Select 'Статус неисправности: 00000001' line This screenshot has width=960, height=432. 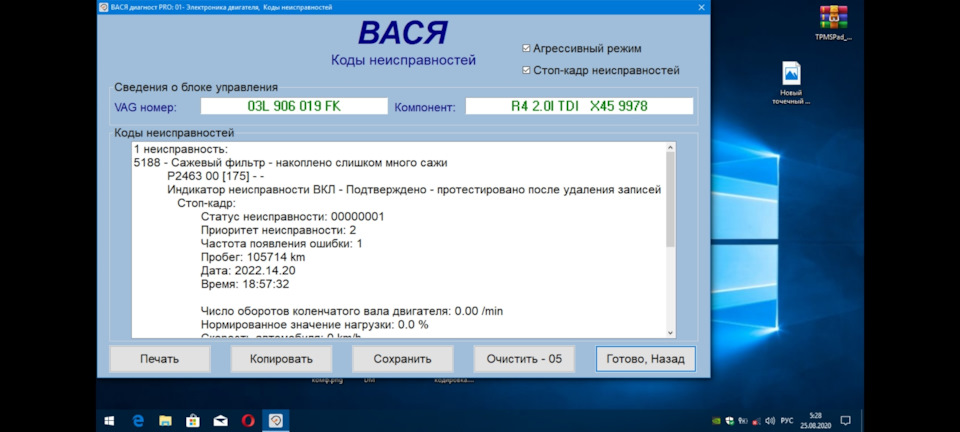pos(293,217)
